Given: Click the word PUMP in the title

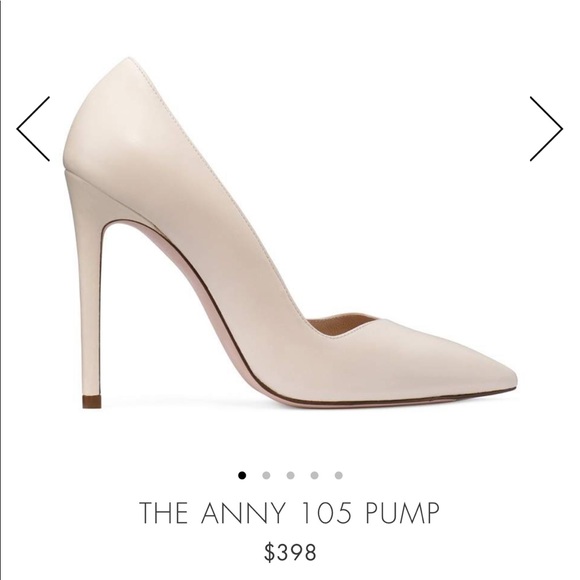Looking at the screenshot, I should (402, 513).
